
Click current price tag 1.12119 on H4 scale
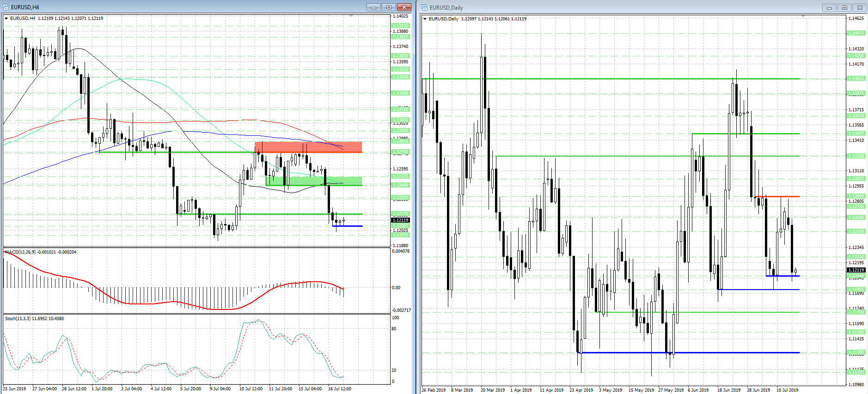point(401,220)
